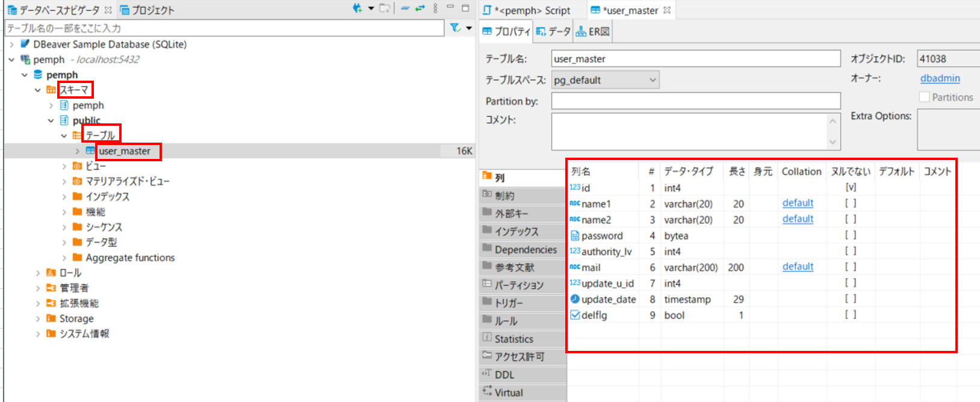The width and height of the screenshot is (980, 402).
Task: Click the navigator filter funnel icon
Action: click(x=455, y=28)
